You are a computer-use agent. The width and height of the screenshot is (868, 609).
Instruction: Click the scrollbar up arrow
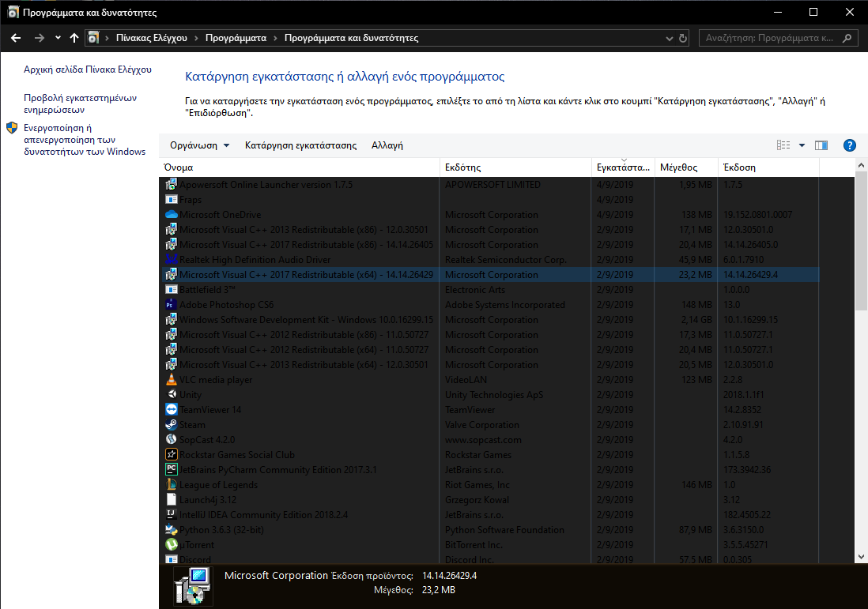coord(861,165)
